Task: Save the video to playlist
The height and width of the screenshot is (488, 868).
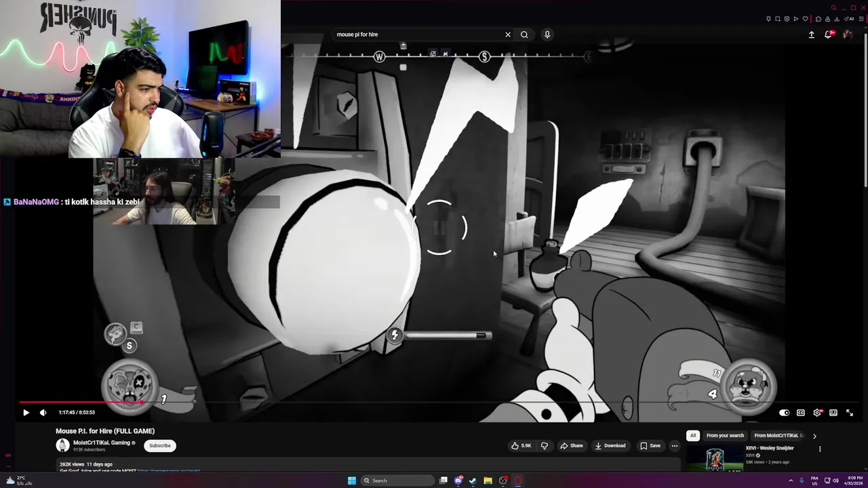Action: click(x=650, y=445)
